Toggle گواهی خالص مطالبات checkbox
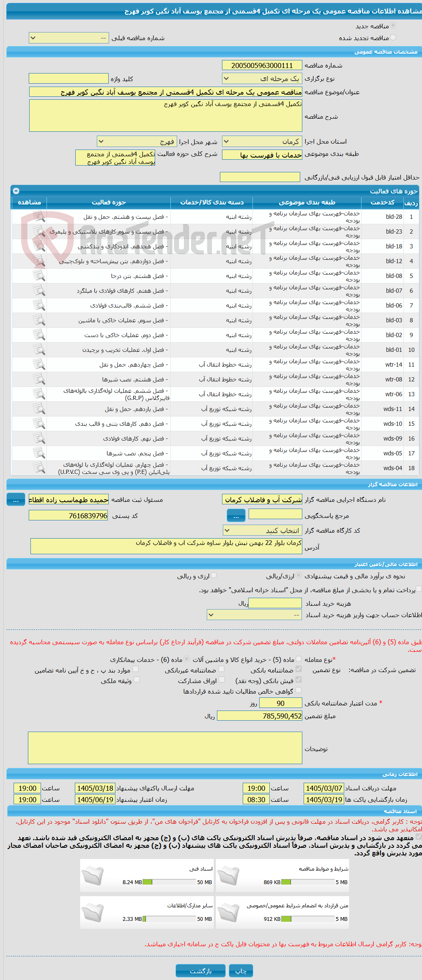Image resolution: width=422 pixels, height=980 pixels. click(299, 690)
